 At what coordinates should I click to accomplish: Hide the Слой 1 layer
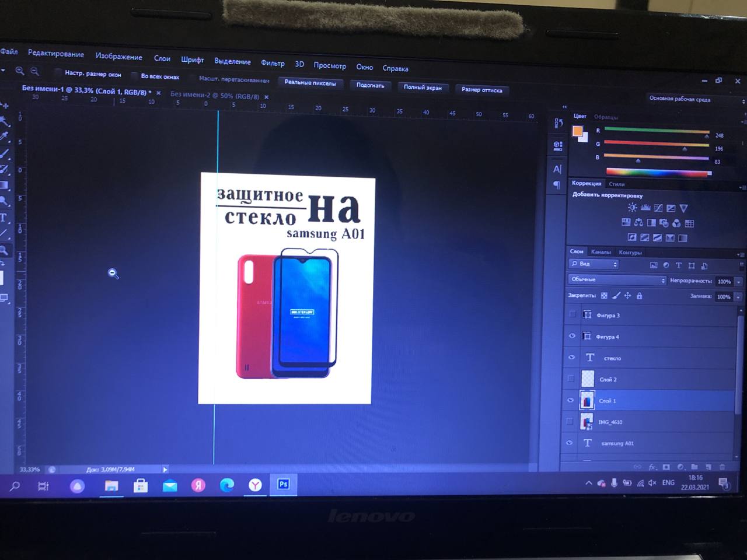(570, 400)
